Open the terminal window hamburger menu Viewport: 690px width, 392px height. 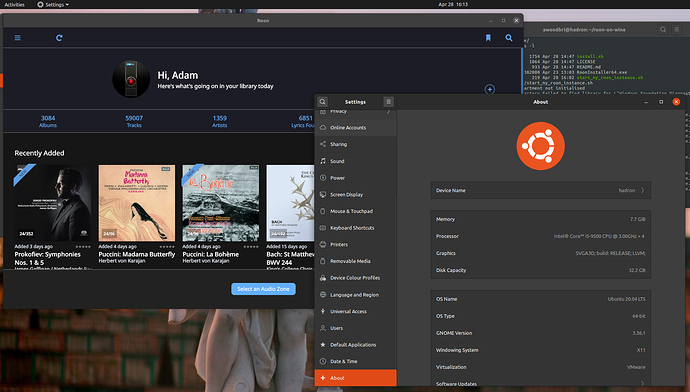pos(677,29)
